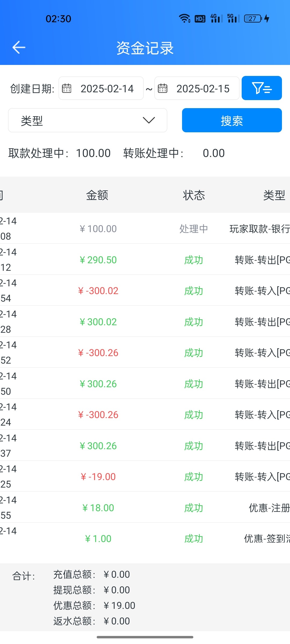The width and height of the screenshot is (290, 644).
Task: Expand the 类型 dropdown
Action: (x=88, y=120)
